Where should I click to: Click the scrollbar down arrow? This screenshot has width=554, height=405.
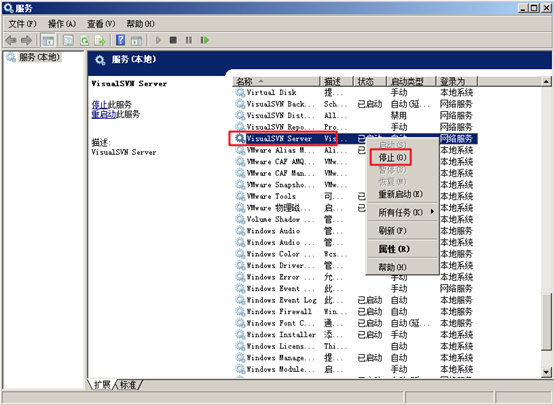546,372
